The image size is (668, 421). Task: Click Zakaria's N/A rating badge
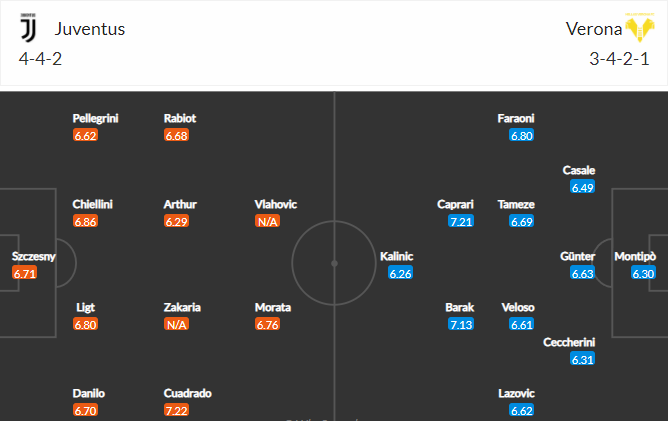(x=176, y=324)
